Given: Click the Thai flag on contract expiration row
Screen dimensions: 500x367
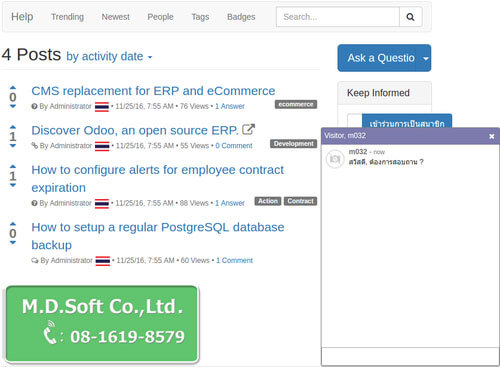Looking at the screenshot, I should coord(102,203).
